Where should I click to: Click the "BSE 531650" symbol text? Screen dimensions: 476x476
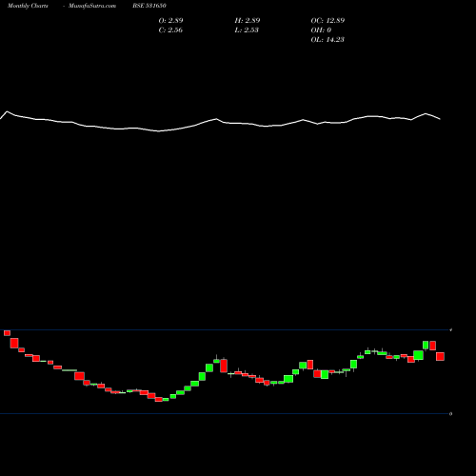click(149, 6)
